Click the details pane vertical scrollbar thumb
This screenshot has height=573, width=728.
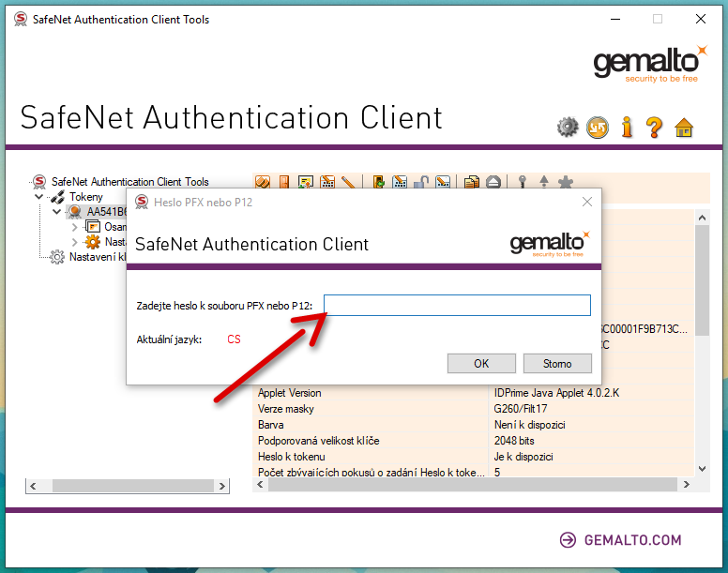[702, 280]
